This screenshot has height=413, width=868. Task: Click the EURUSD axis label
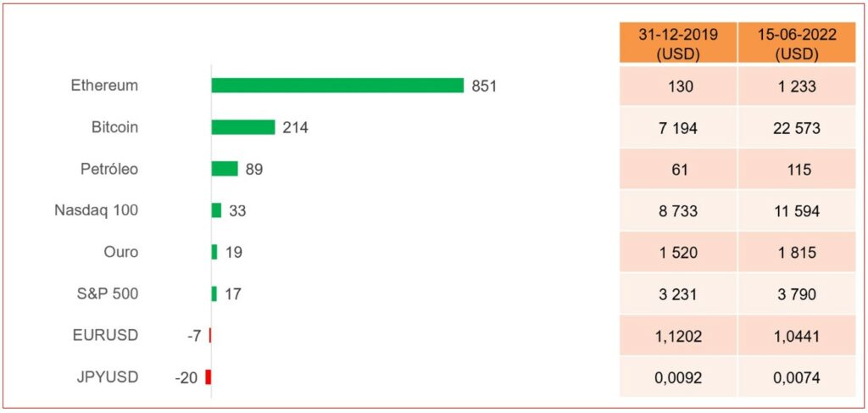click(106, 336)
